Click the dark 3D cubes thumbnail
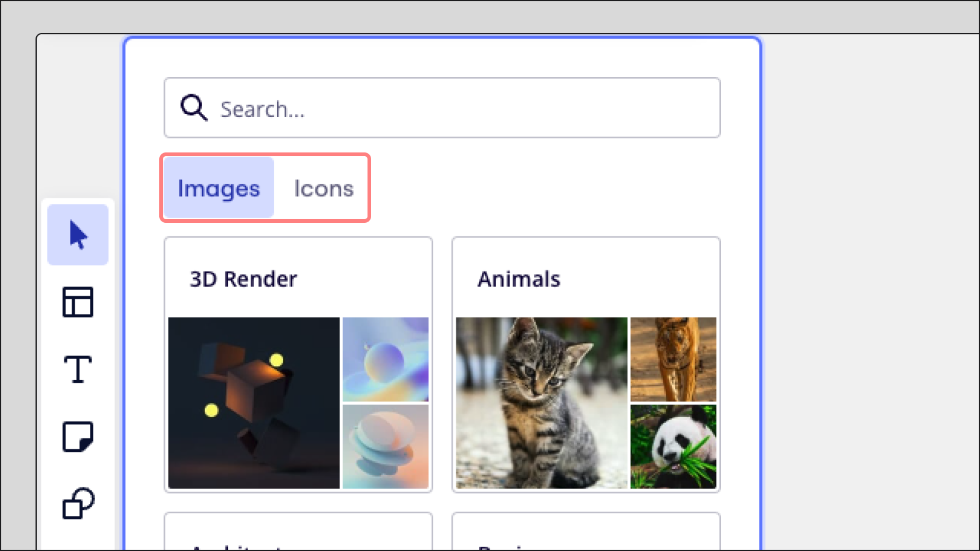The height and width of the screenshot is (551, 980). [x=254, y=403]
